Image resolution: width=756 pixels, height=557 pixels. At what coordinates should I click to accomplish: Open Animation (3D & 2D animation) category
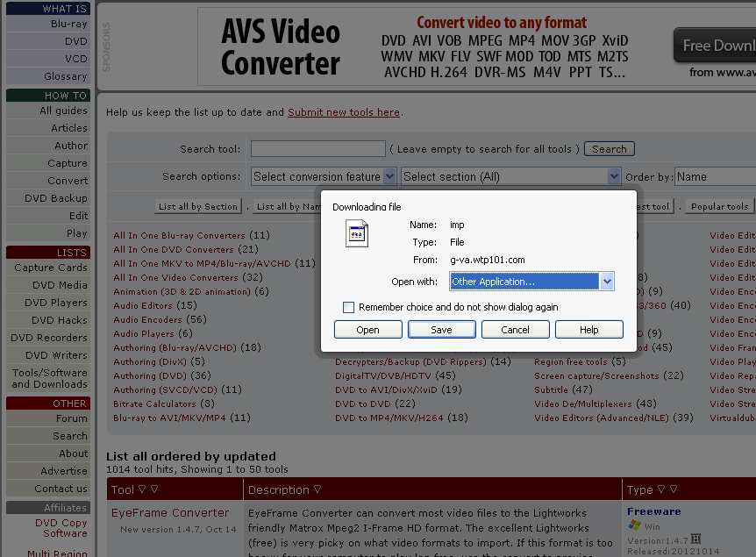[182, 291]
